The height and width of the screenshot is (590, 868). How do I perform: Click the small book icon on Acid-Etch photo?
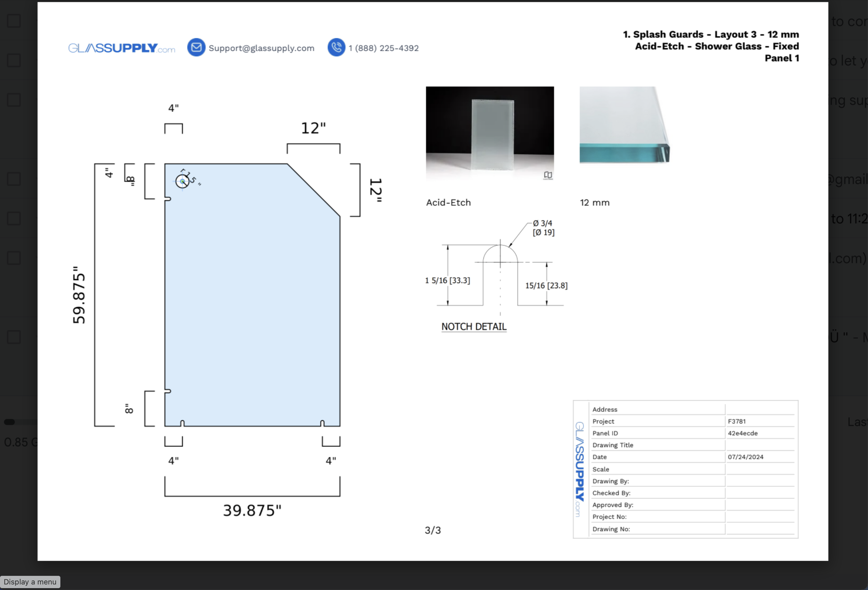[548, 175]
